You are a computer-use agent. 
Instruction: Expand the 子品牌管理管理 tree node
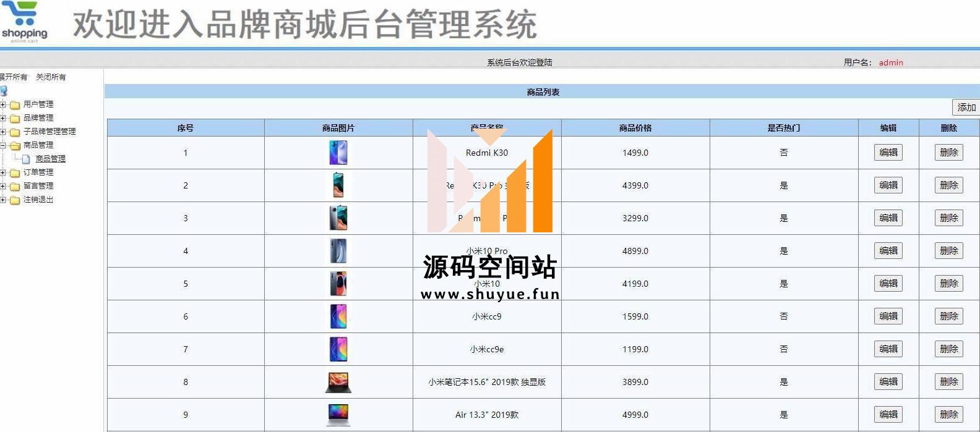pos(3,132)
